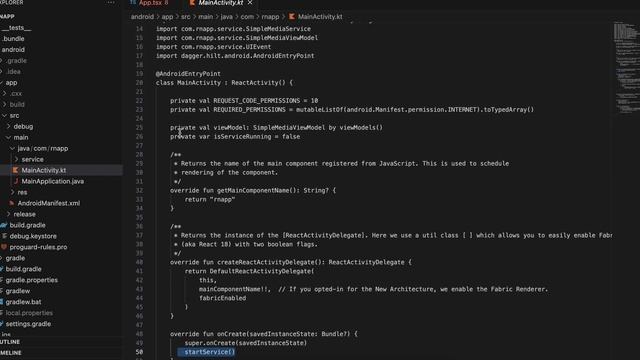640x360 pixels.
Task: Open AndroidManifest.xml file
Action: point(49,203)
